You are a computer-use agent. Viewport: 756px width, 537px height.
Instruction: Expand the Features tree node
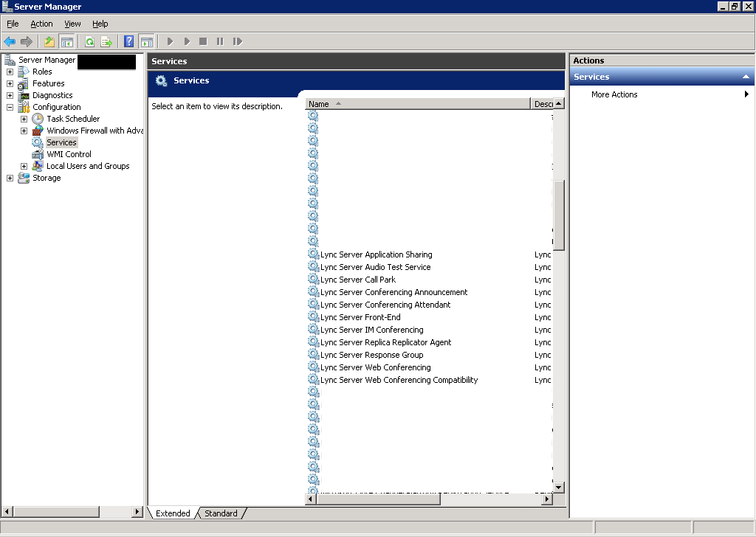(x=10, y=84)
